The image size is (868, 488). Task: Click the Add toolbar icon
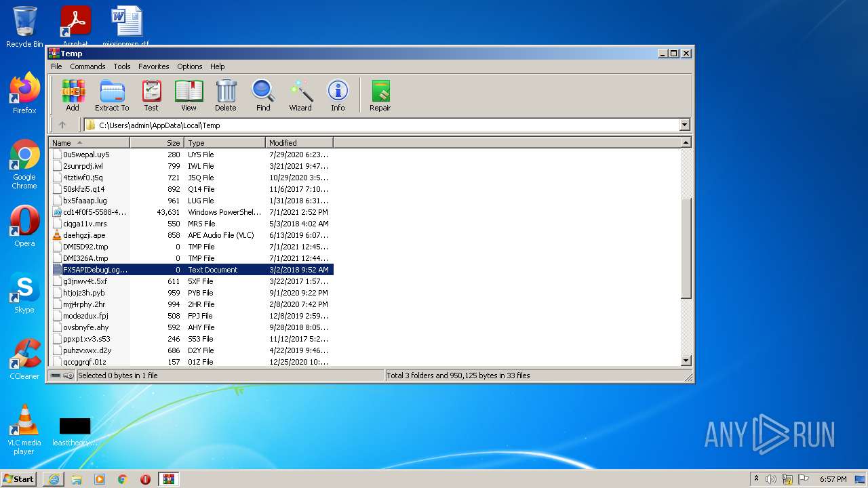tap(73, 95)
